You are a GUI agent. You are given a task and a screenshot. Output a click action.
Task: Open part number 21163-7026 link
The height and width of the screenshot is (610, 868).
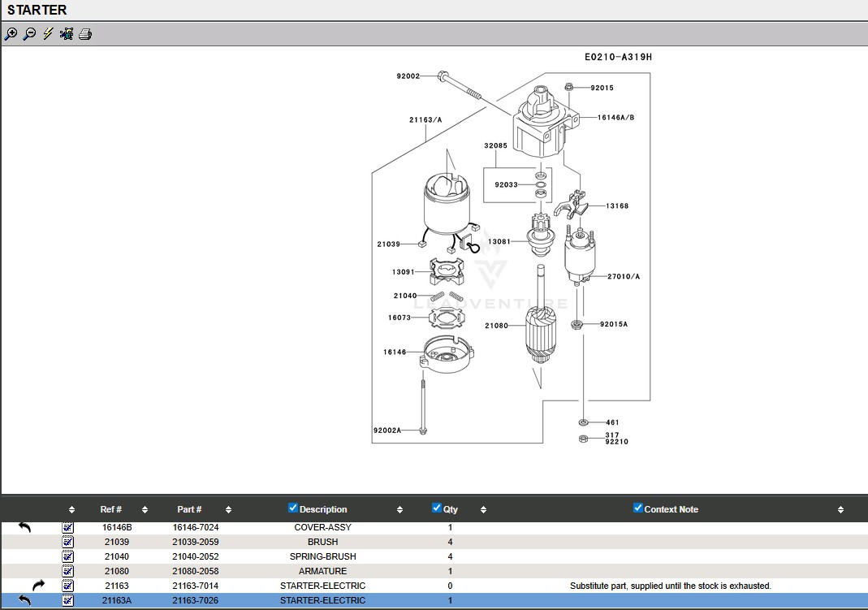tap(195, 600)
